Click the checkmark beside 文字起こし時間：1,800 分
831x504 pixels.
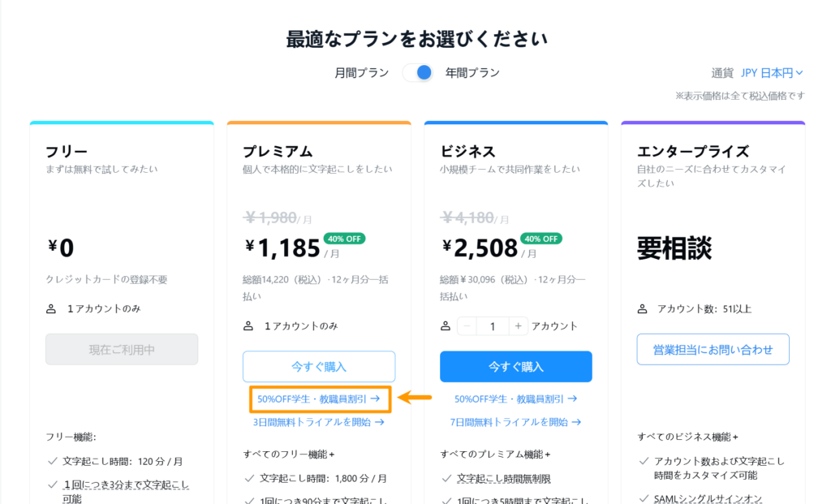pyautogui.click(x=248, y=478)
